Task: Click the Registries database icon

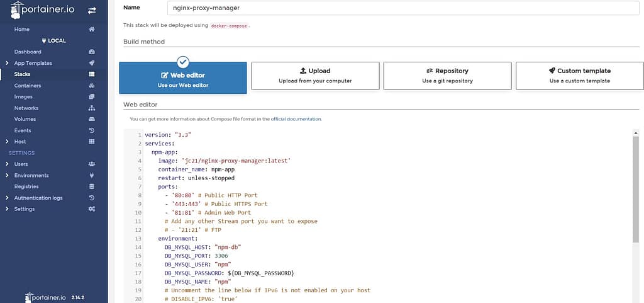Action: [x=92, y=186]
